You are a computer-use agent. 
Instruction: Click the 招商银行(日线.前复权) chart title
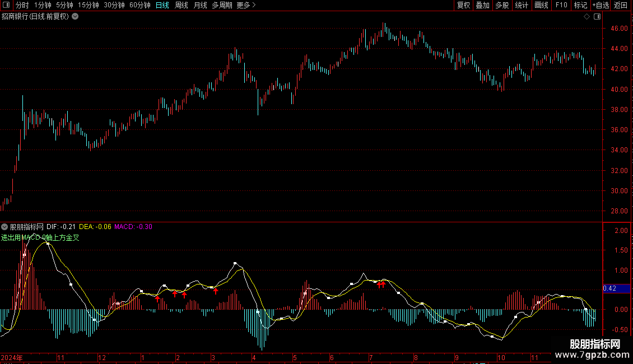[x=35, y=17]
